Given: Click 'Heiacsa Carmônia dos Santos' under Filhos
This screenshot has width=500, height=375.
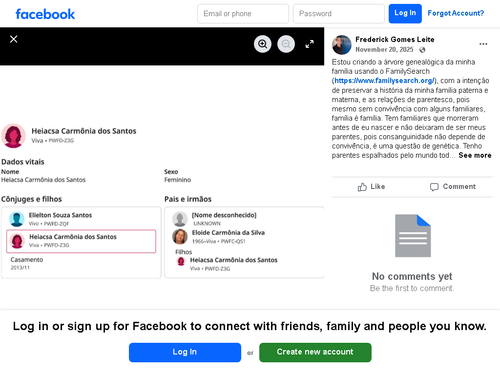Looking at the screenshot, I should coord(233,260).
